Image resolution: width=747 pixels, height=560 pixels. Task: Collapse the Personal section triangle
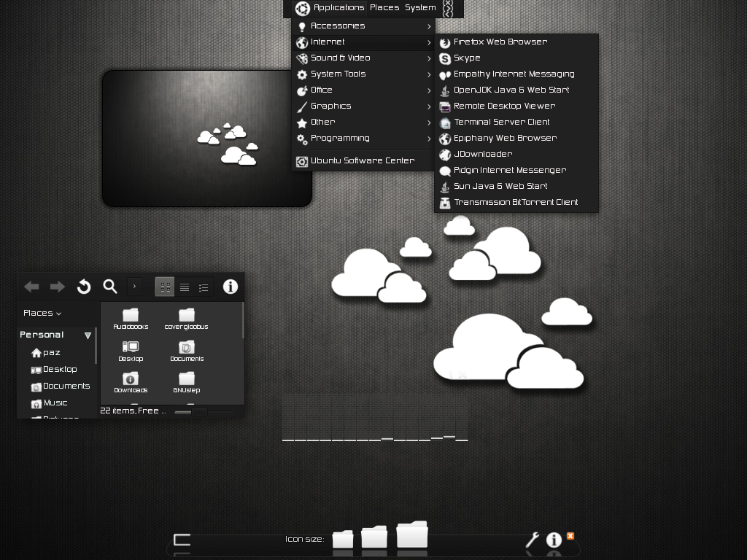coord(88,335)
